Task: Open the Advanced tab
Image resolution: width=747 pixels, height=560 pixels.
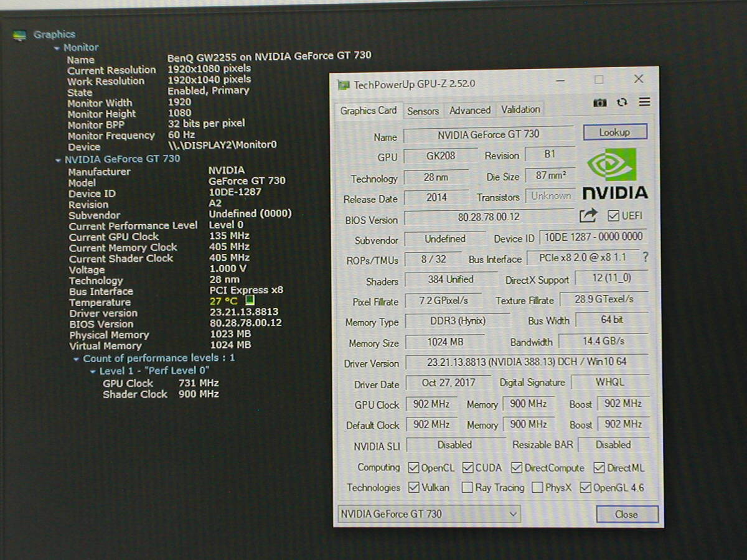Action: pyautogui.click(x=470, y=111)
